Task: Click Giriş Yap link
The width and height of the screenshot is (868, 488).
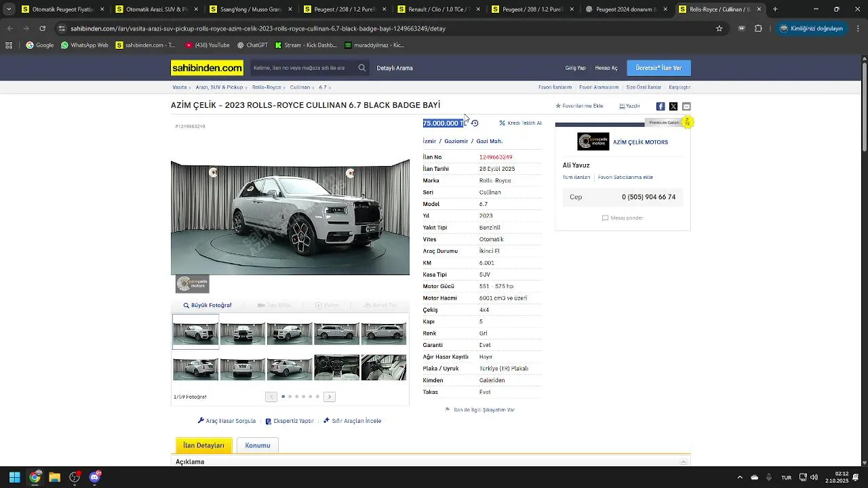Action: (x=576, y=68)
